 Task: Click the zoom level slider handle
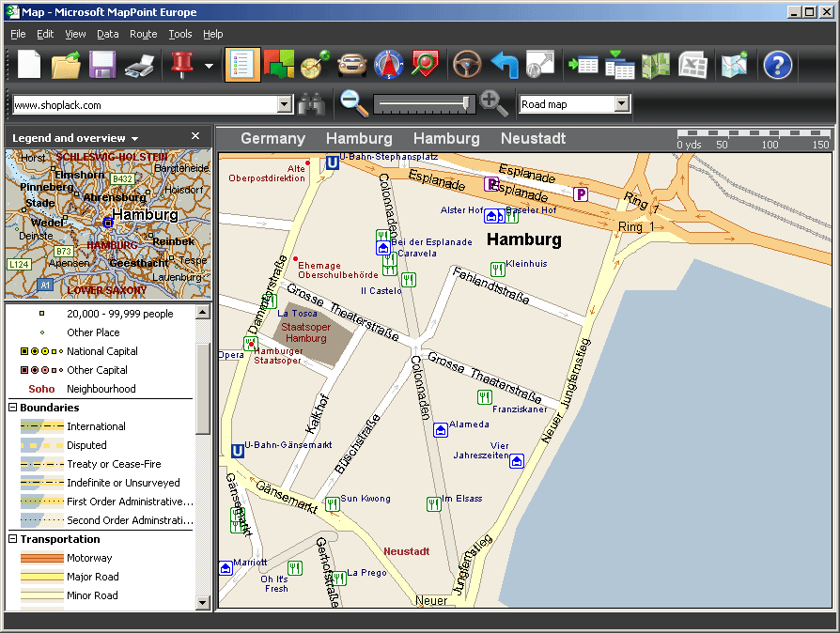tap(467, 103)
